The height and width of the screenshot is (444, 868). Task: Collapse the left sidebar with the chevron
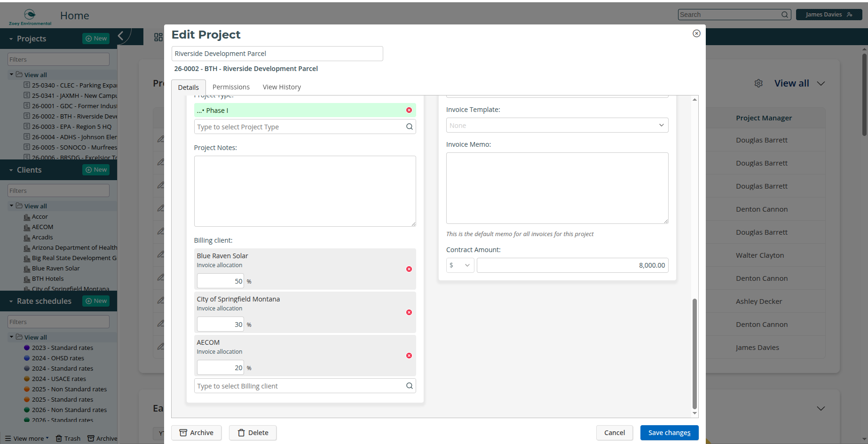click(121, 36)
